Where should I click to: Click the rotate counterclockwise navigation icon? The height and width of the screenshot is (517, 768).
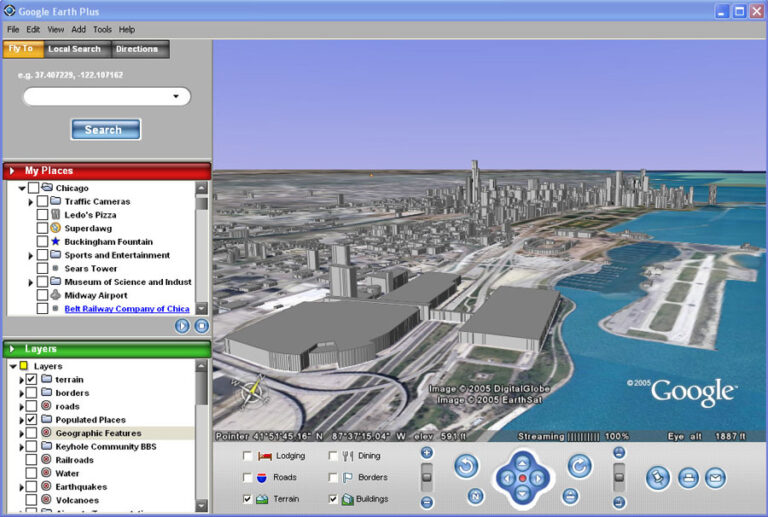tap(466, 466)
